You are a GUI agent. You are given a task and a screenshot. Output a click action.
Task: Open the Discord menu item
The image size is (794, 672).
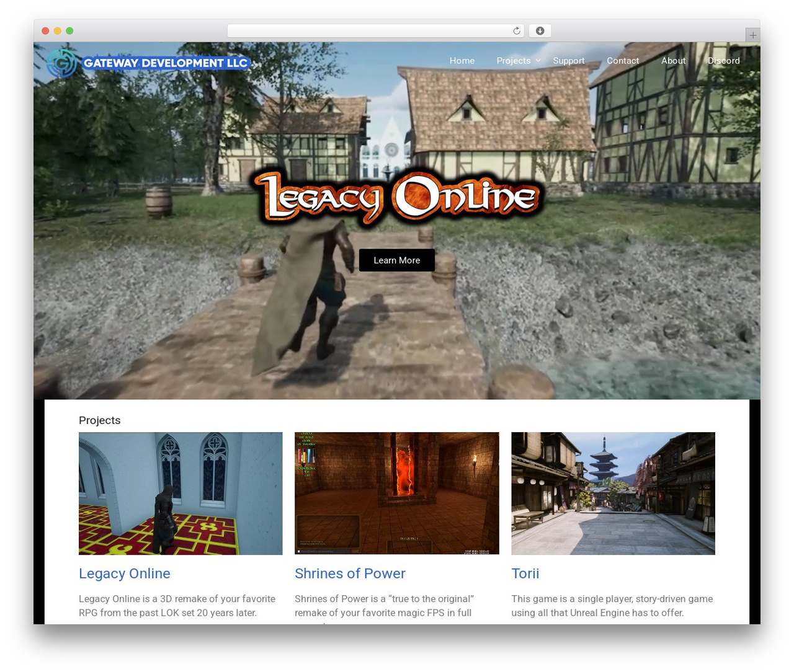724,61
